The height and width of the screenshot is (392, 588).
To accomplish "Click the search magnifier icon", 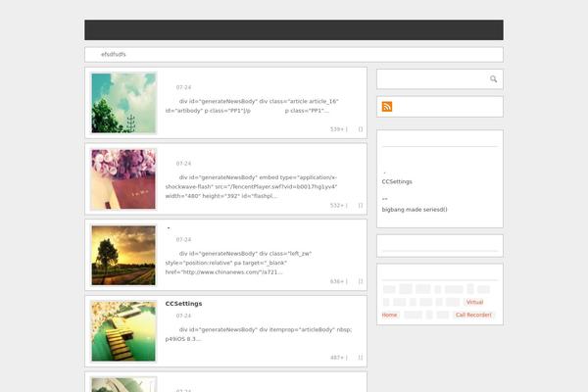I will (x=493, y=78).
